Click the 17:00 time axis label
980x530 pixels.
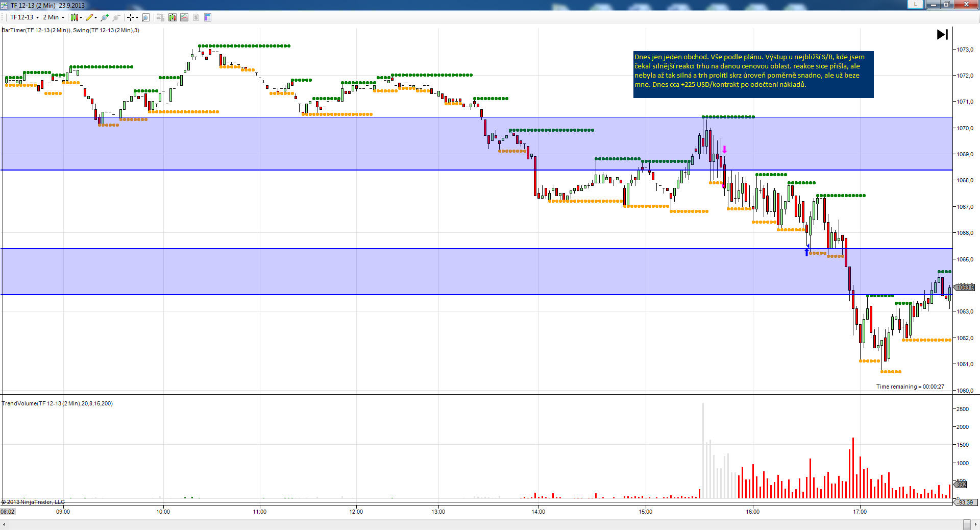point(860,512)
